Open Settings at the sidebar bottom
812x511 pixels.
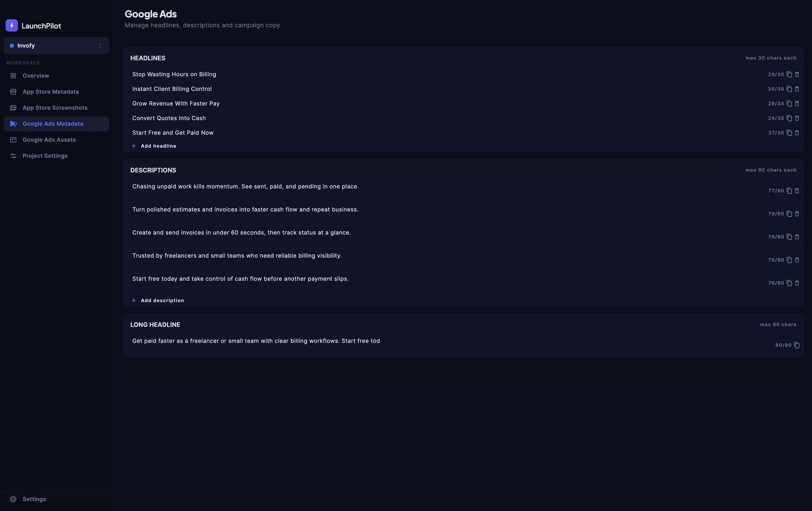(56, 499)
